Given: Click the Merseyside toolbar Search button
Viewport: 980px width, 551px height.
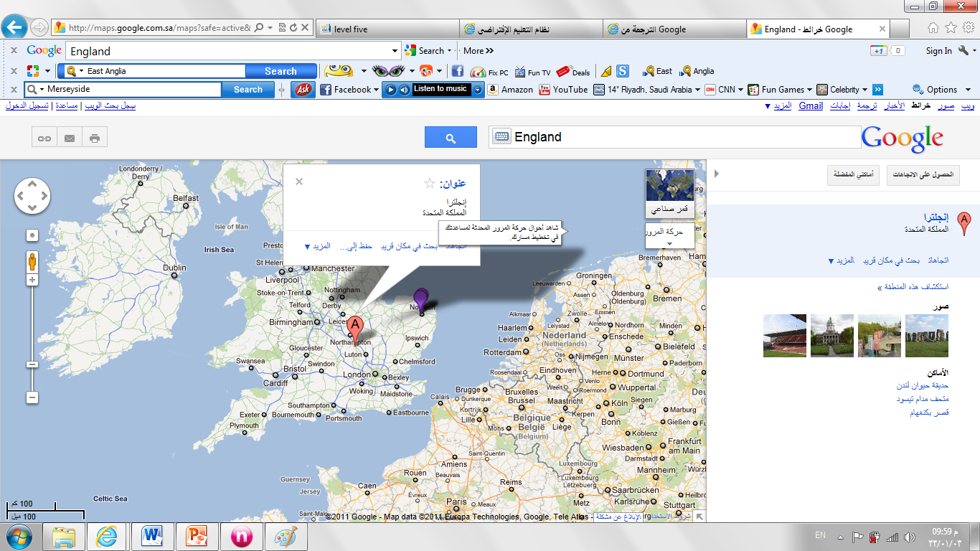Looking at the screenshot, I should pos(248,90).
